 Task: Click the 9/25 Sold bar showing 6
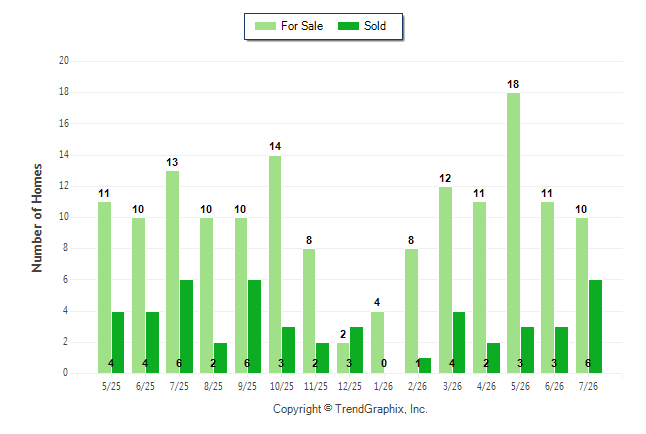pyautogui.click(x=254, y=326)
